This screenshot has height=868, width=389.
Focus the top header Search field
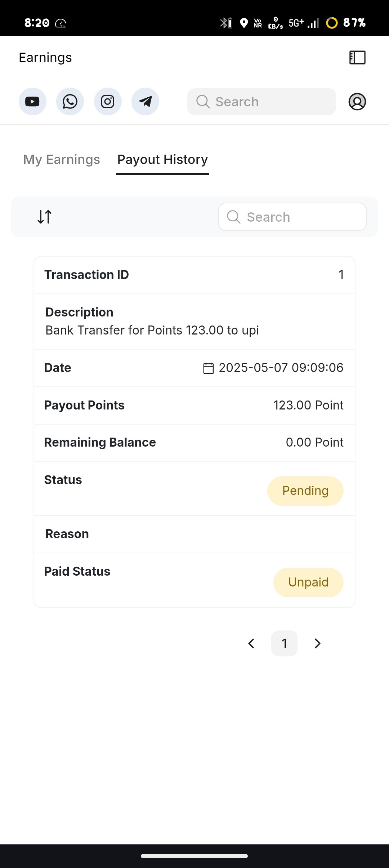(x=261, y=102)
